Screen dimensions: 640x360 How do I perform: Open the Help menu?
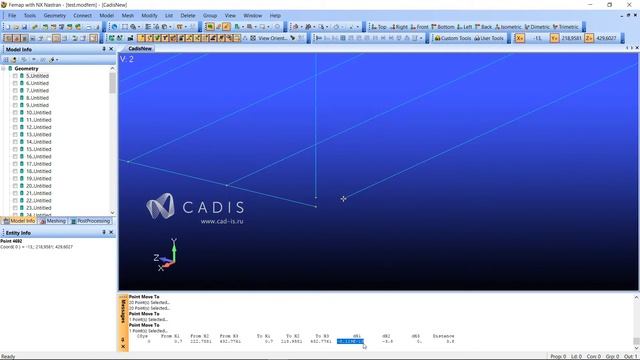[275, 16]
